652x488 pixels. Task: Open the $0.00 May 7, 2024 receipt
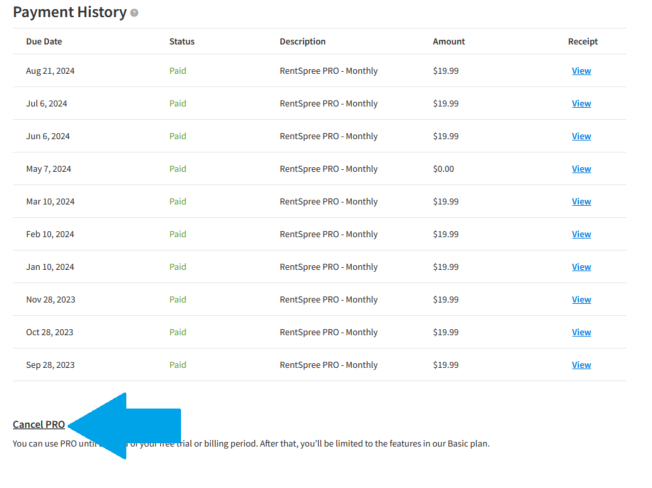(581, 169)
